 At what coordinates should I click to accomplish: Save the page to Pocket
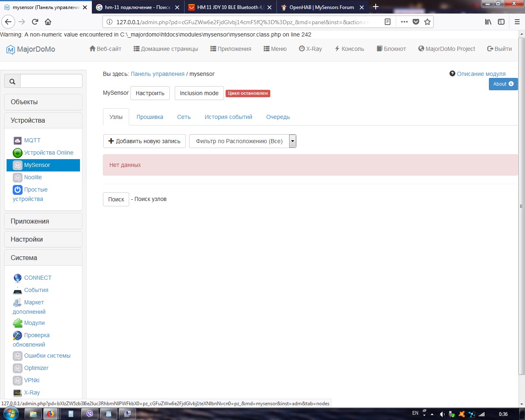pyautogui.click(x=416, y=22)
